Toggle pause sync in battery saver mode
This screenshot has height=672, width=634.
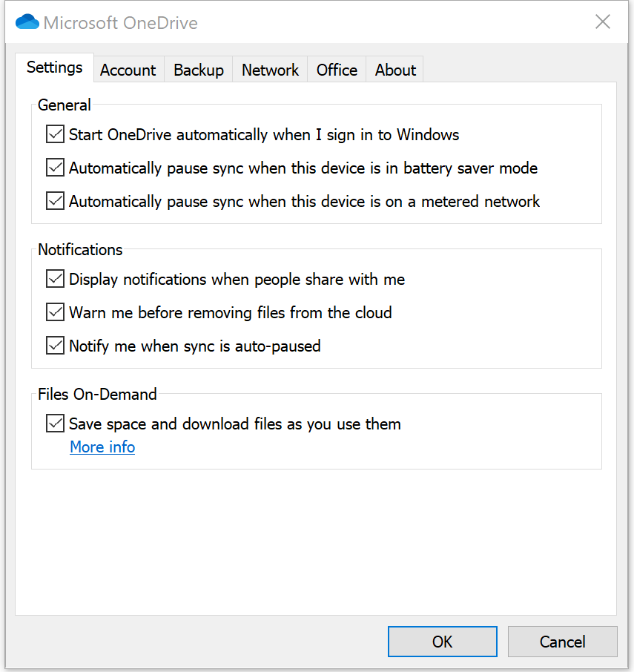pos(56,168)
